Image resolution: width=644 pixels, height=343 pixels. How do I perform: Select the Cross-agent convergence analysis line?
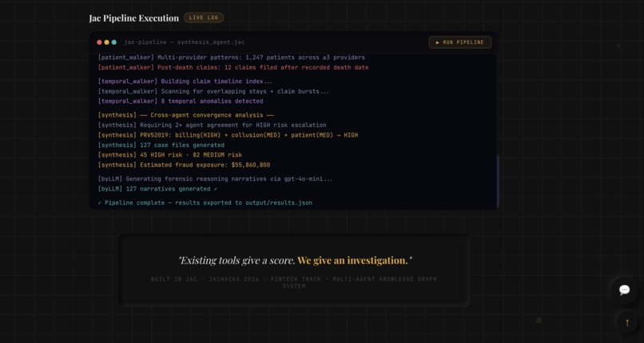point(186,115)
